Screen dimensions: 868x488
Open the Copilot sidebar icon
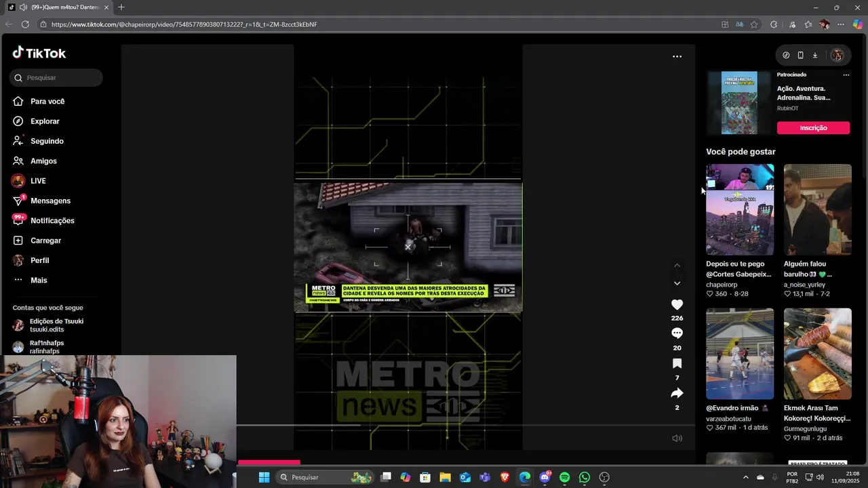click(858, 24)
